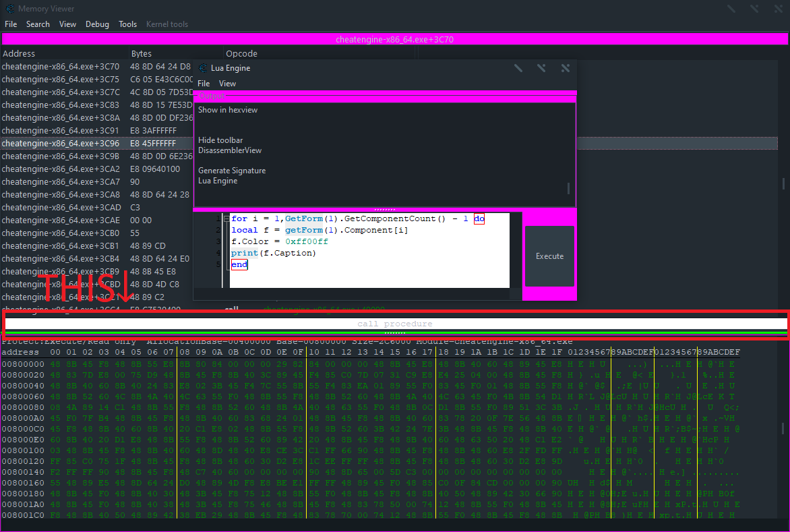This screenshot has width=790, height=532.
Task: Collapse the for-loop code fold in Lua editor
Action: click(226, 219)
